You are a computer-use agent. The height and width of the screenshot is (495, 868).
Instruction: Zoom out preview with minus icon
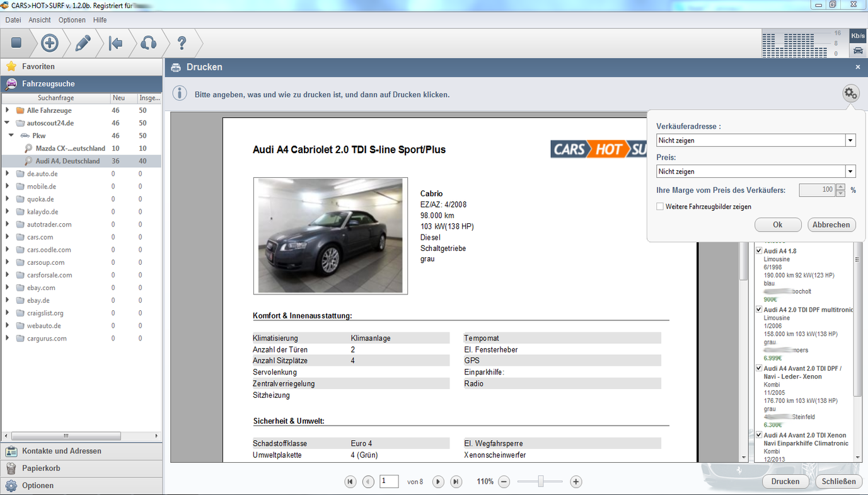tap(504, 482)
